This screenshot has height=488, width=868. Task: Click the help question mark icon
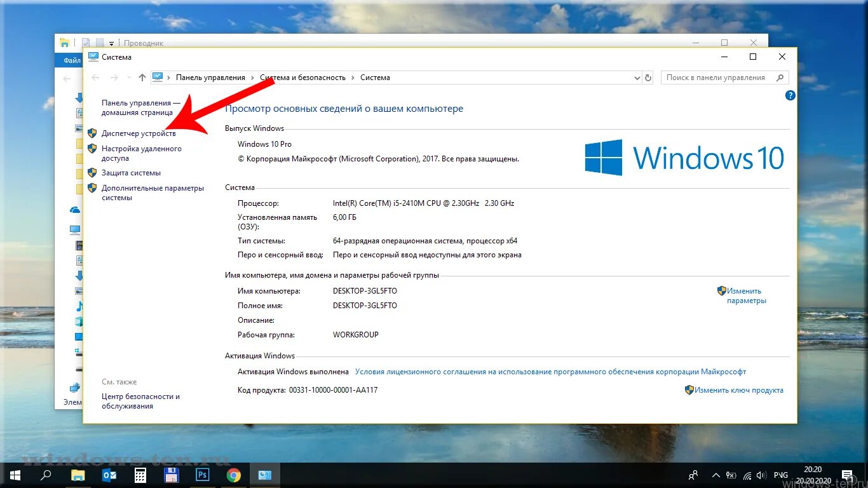(790, 95)
